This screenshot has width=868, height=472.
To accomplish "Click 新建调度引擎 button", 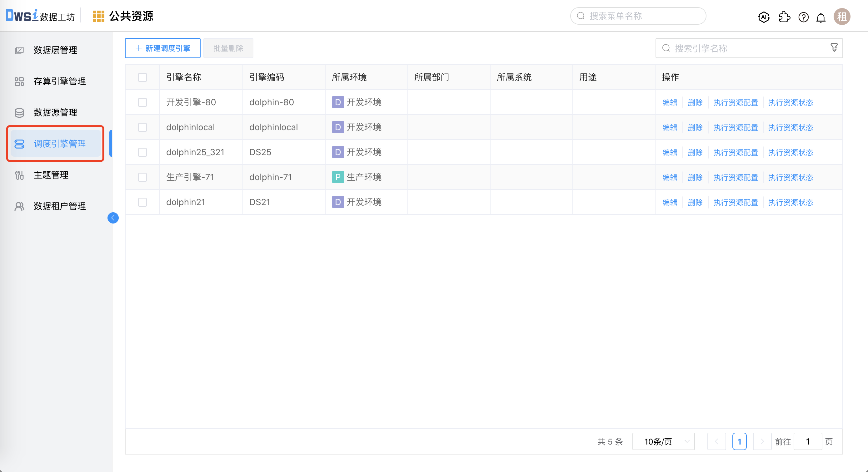I will [162, 48].
